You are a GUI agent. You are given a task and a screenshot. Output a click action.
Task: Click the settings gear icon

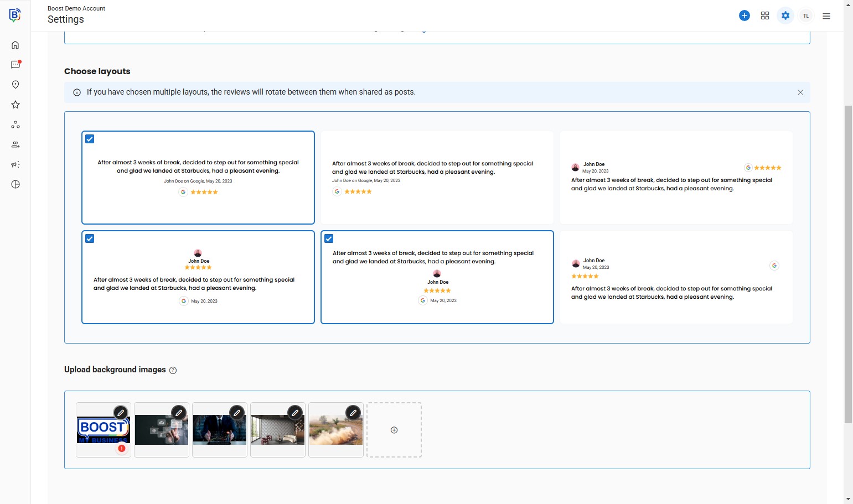pos(785,16)
